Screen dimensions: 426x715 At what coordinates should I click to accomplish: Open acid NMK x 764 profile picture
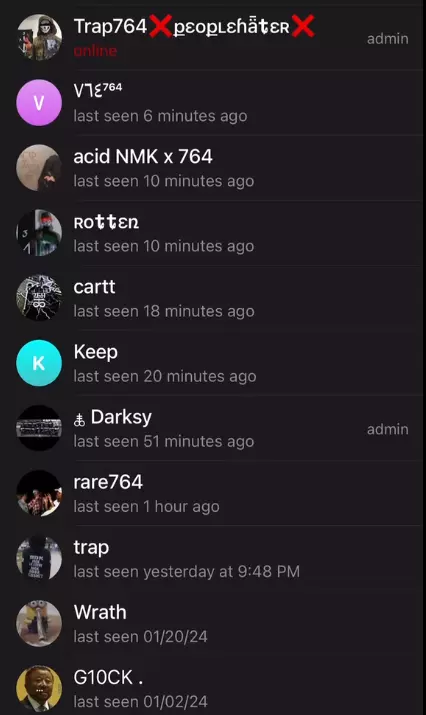coord(39,168)
